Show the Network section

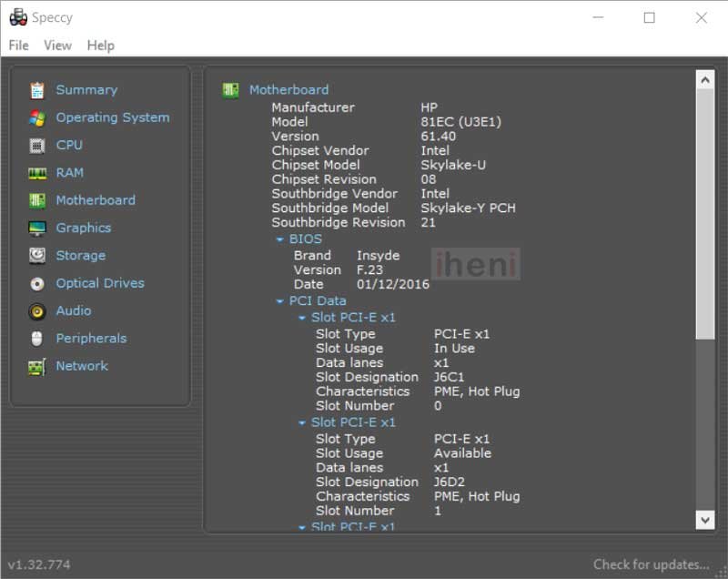82,366
